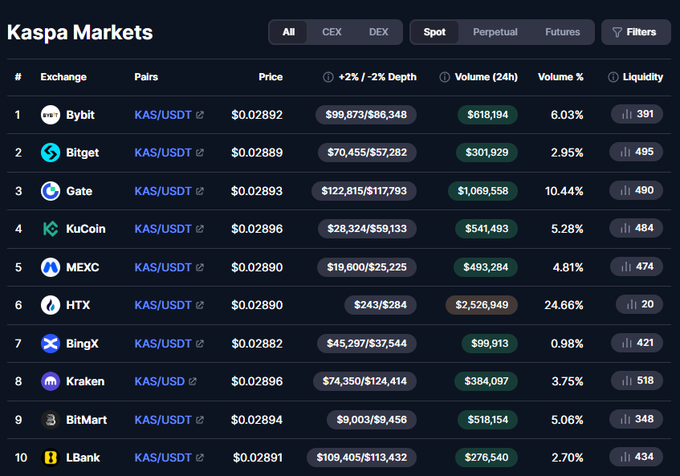Switch to Spot markets
The height and width of the screenshot is (476, 680).
coord(434,32)
